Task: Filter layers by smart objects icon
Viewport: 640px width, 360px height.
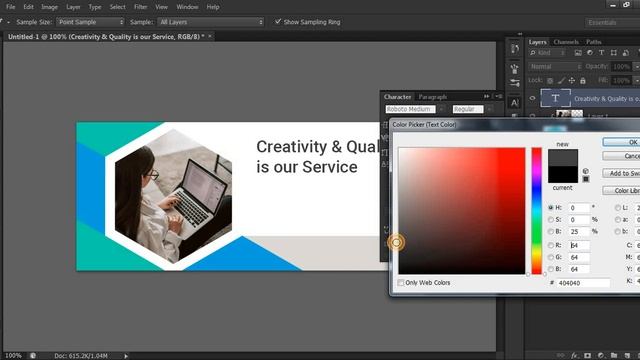Action: click(626, 53)
